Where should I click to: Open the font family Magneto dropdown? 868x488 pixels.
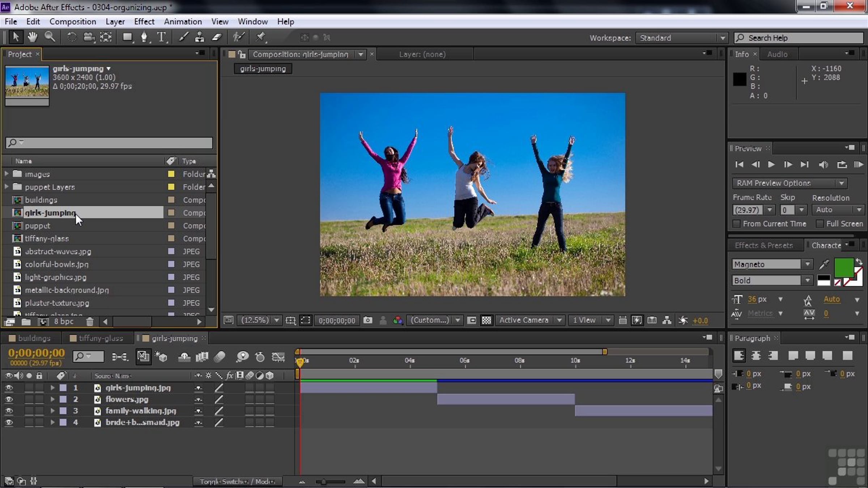click(807, 264)
